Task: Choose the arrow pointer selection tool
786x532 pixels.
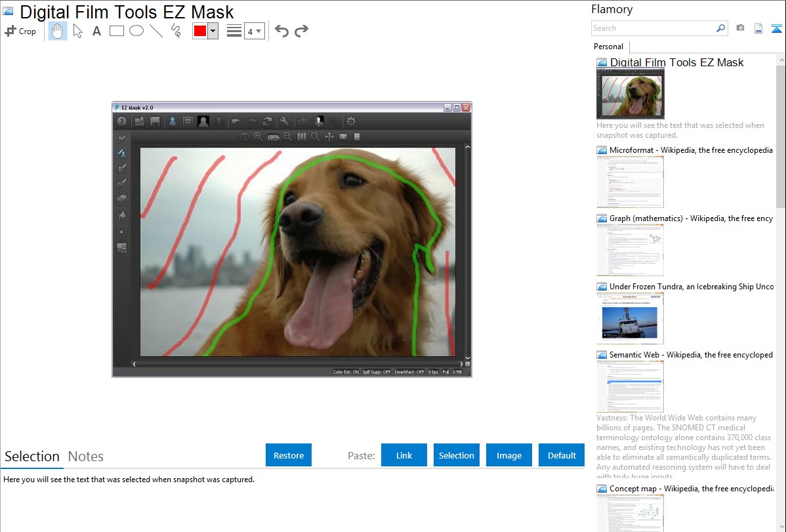Action: coord(77,31)
